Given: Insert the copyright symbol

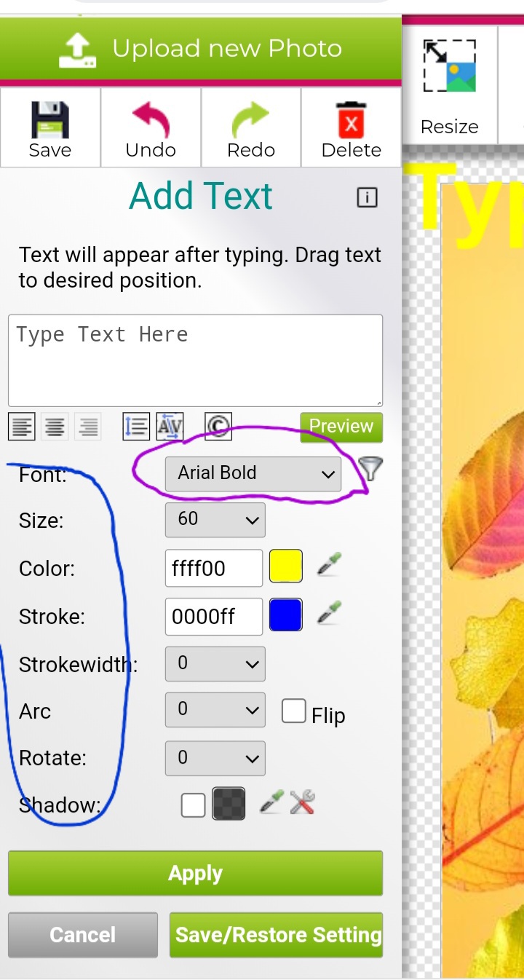Looking at the screenshot, I should click(218, 426).
